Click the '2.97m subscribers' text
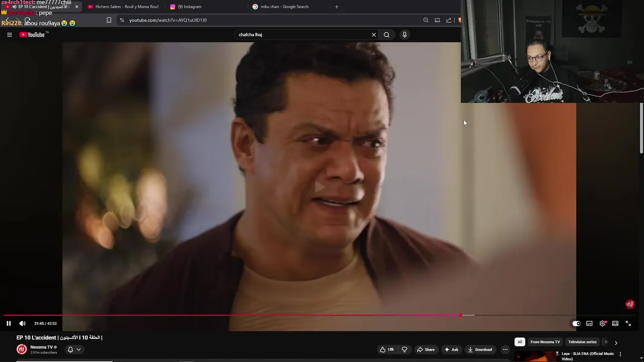 point(43,352)
